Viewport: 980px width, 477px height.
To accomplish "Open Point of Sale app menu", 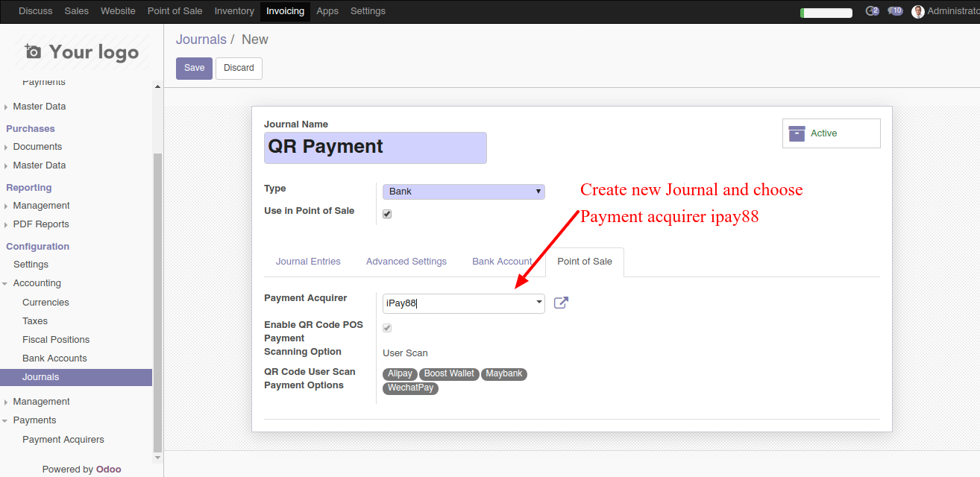I will click(175, 11).
